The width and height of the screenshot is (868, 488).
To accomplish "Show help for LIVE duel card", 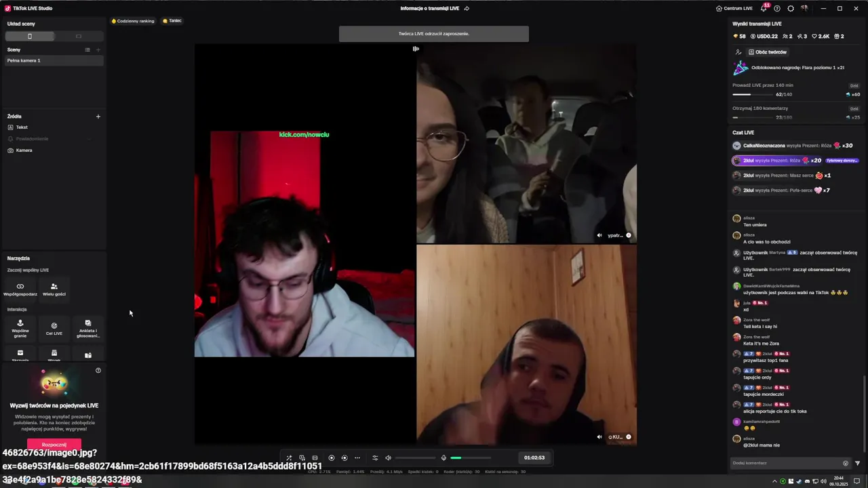I will click(x=98, y=371).
